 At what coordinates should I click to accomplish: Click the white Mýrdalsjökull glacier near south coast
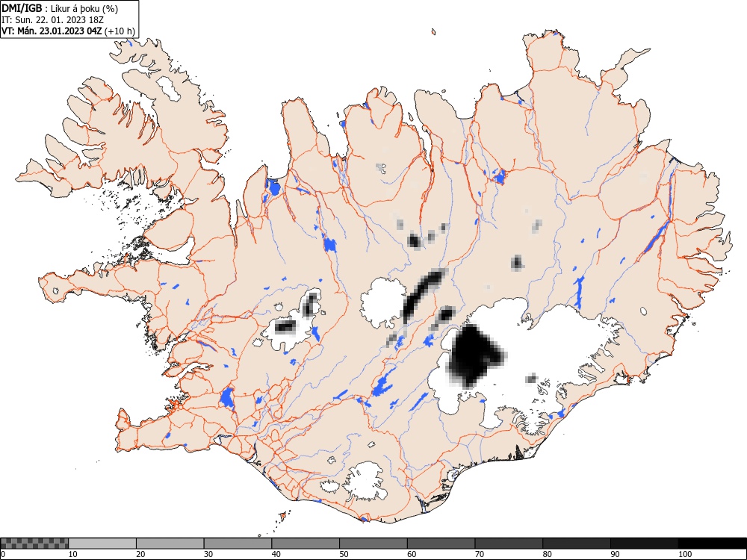(x=366, y=481)
